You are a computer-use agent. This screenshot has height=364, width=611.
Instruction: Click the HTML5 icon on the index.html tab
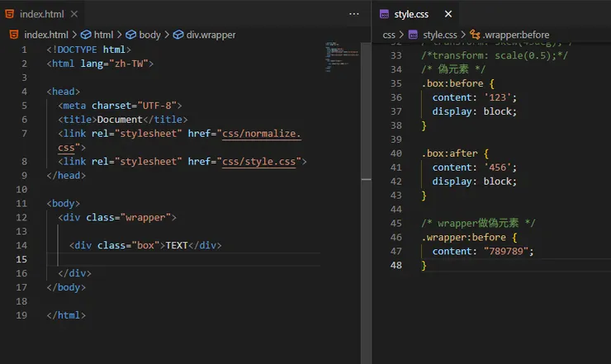click(10, 14)
